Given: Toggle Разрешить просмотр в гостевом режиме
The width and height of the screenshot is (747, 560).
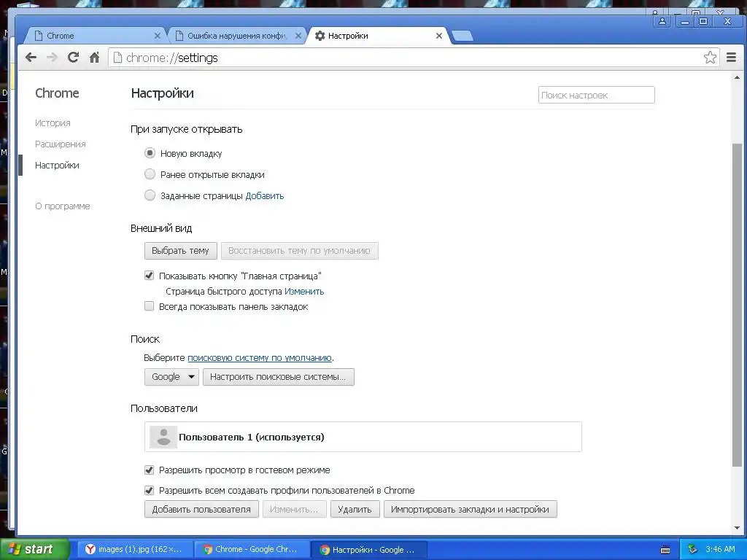Looking at the screenshot, I should [149, 470].
